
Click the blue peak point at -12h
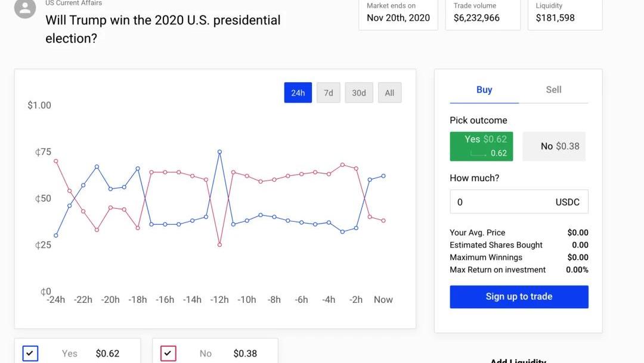[x=219, y=152]
